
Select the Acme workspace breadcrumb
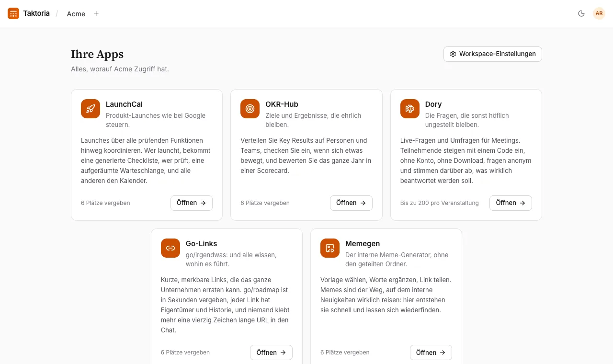point(76,14)
